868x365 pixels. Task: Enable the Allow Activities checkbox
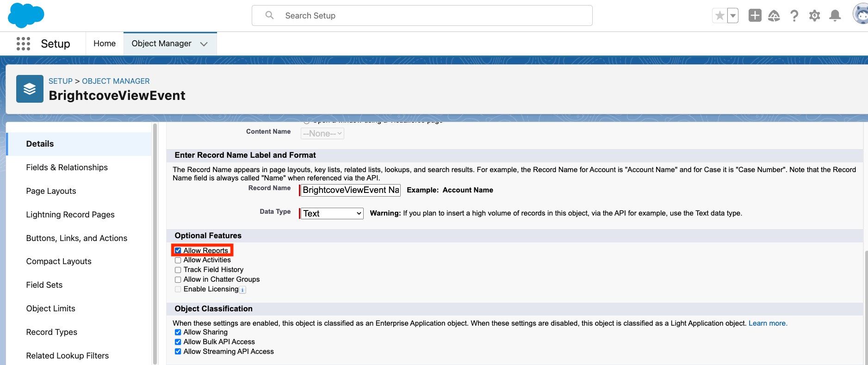pyautogui.click(x=178, y=260)
